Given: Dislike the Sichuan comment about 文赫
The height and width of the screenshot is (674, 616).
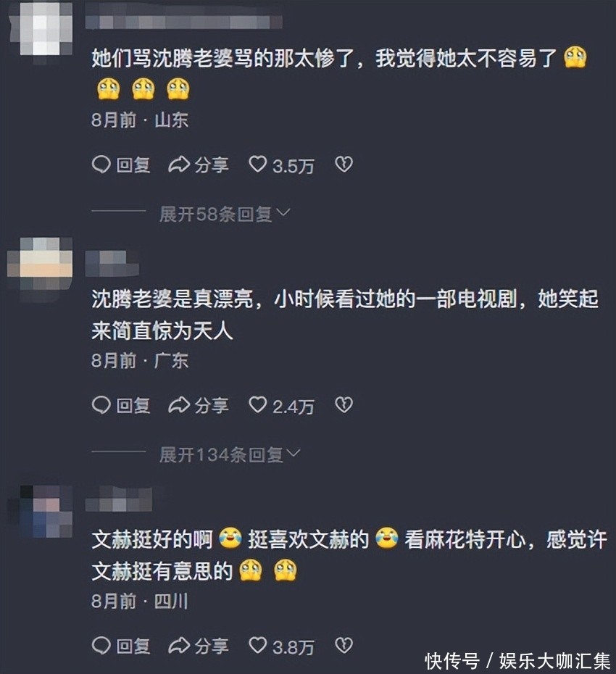Looking at the screenshot, I should point(344,646).
